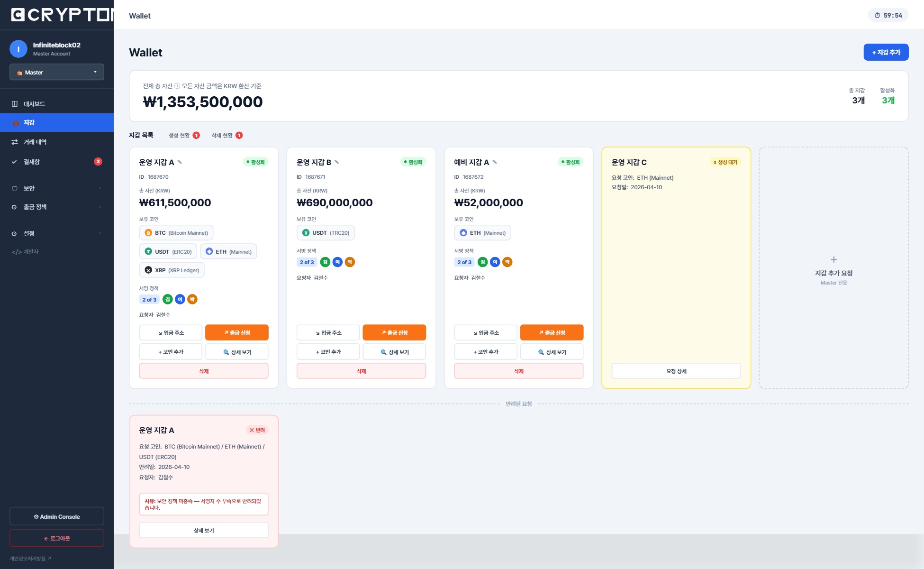Viewport: 924px width, 569px height.
Task: Open 결재함 in the sidebar
Action: click(x=57, y=162)
